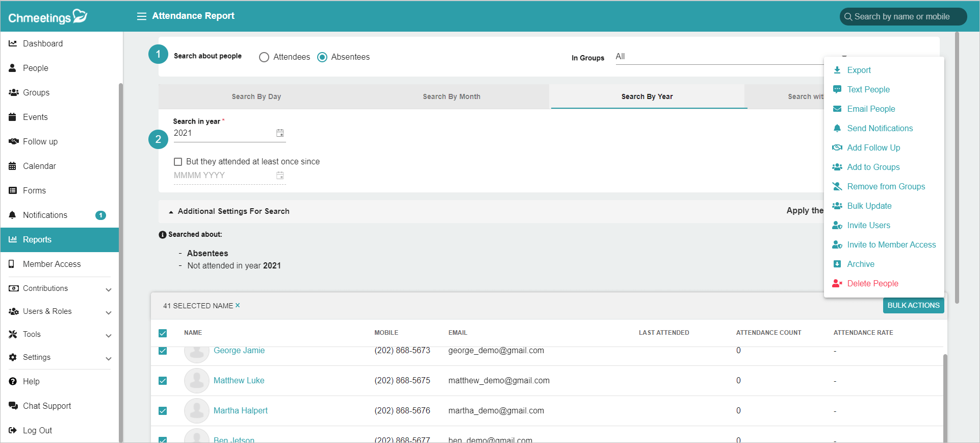This screenshot has width=980, height=443.
Task: Click the Search by name or mobile field
Action: pyautogui.click(x=903, y=16)
